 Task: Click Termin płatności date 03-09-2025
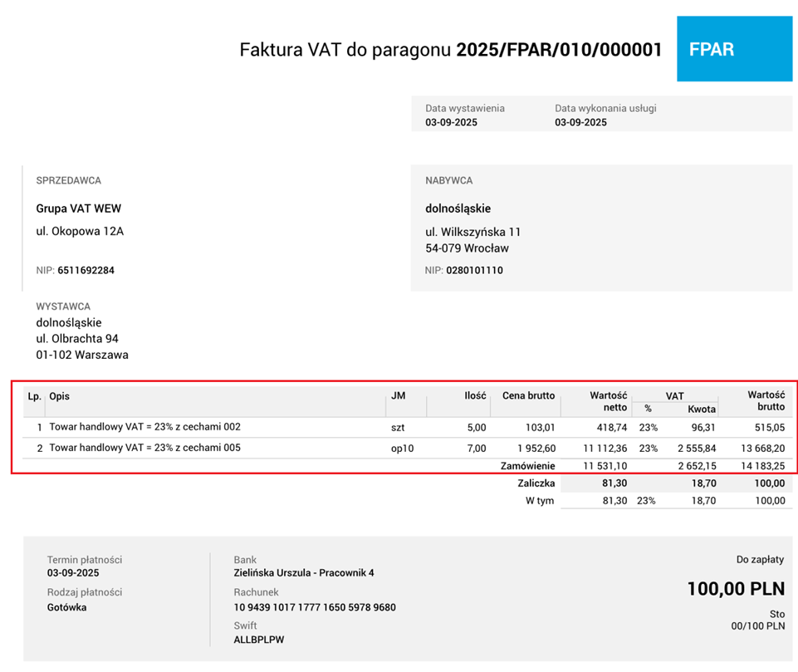pos(73,572)
